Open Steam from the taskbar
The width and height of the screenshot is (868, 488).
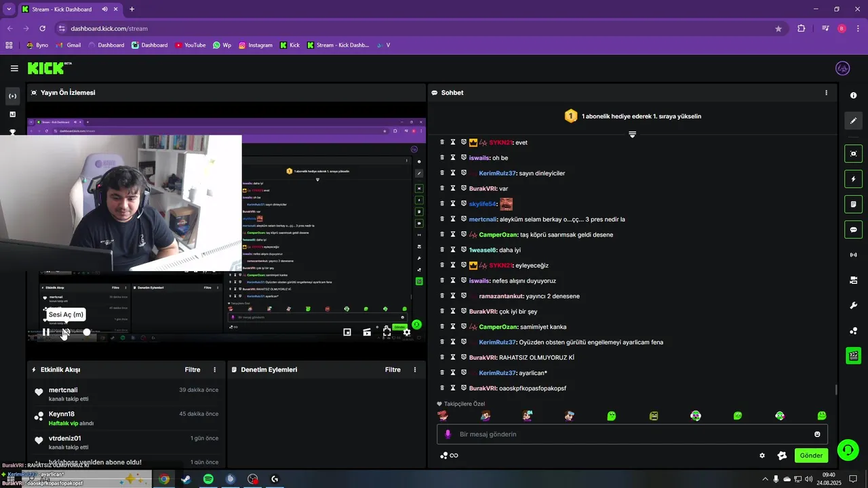pyautogui.click(x=186, y=479)
